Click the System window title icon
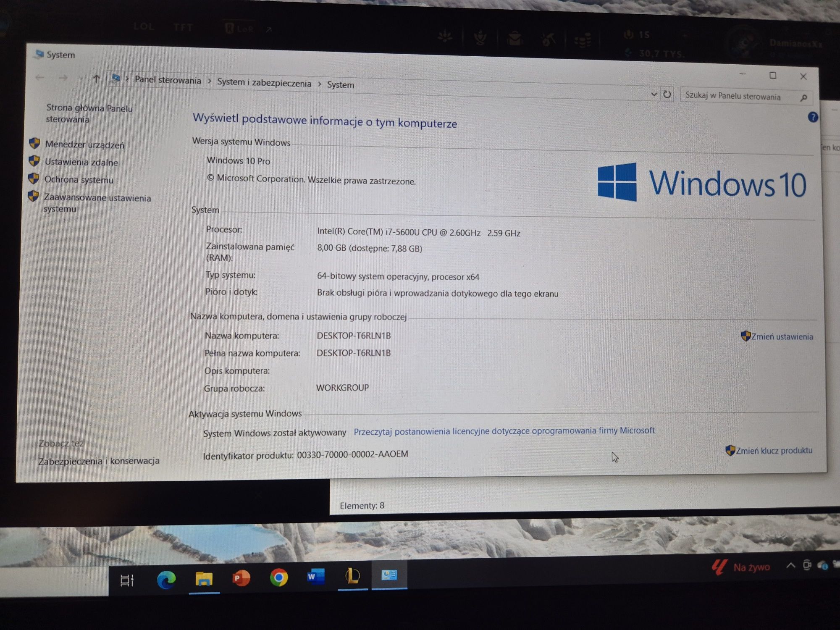 click(x=39, y=54)
